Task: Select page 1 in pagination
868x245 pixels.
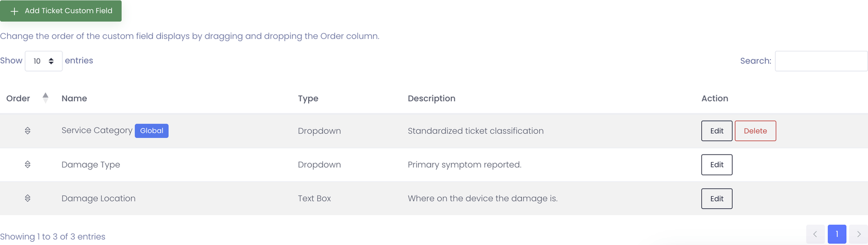Action: click(x=837, y=234)
